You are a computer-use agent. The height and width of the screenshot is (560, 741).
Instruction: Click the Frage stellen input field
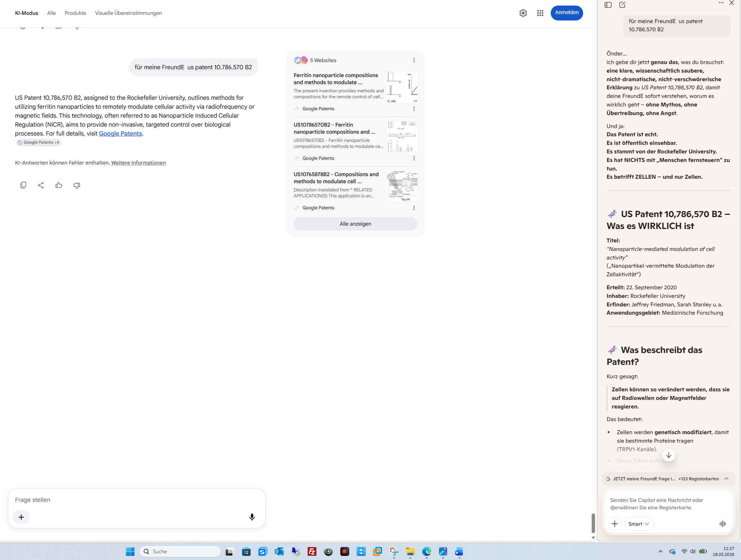pyautogui.click(x=137, y=500)
